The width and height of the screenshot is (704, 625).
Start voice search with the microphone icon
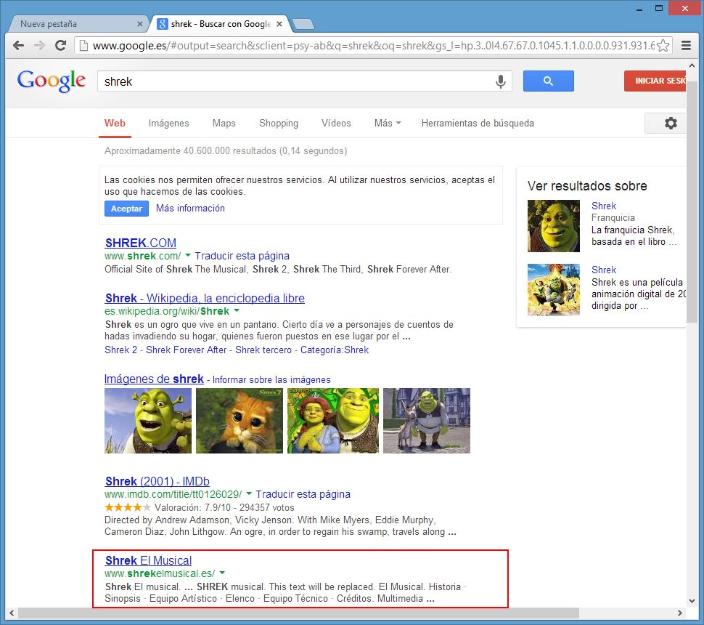point(501,81)
